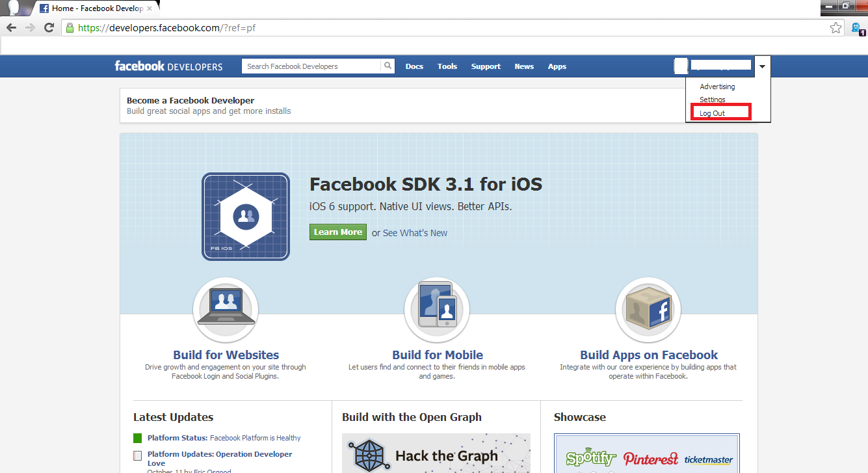868x473 pixels.
Task: Click the laptop Build for Websites icon
Action: pos(226,310)
